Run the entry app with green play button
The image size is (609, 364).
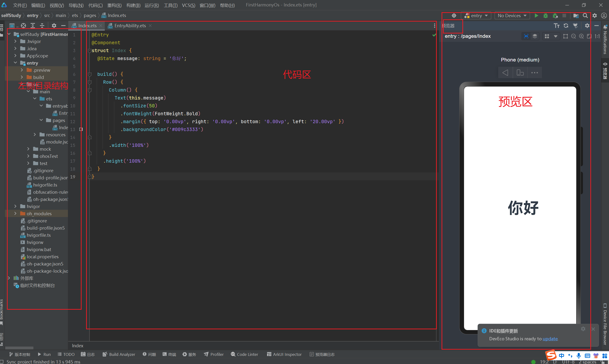[536, 16]
